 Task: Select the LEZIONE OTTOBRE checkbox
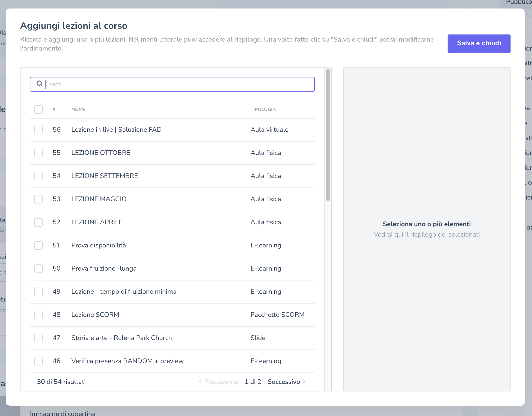point(38,153)
